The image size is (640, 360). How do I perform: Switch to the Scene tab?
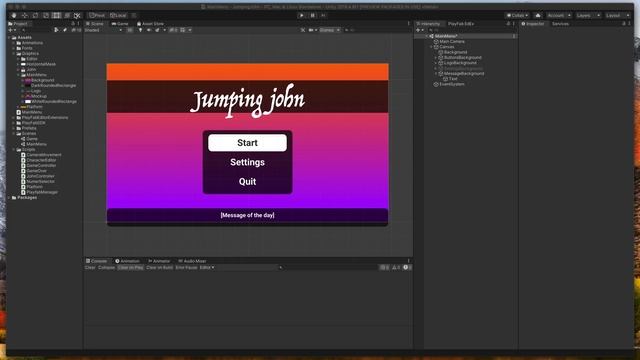(95, 24)
